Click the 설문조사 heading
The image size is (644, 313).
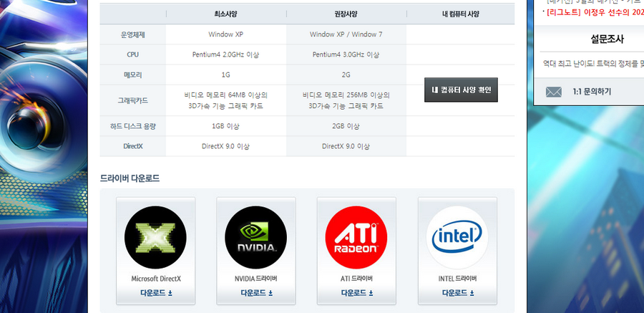coord(607,39)
